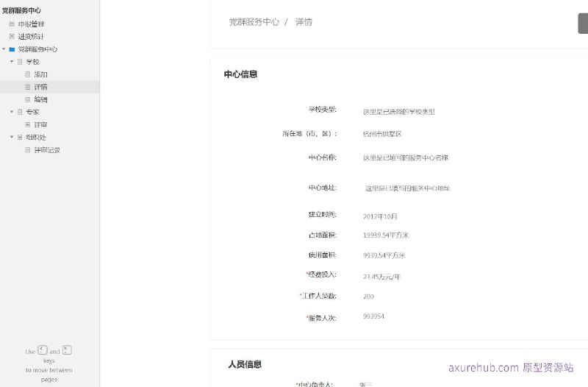Click the value 这里是已填写的服务中心地址
588x387 pixels.
[408, 188]
